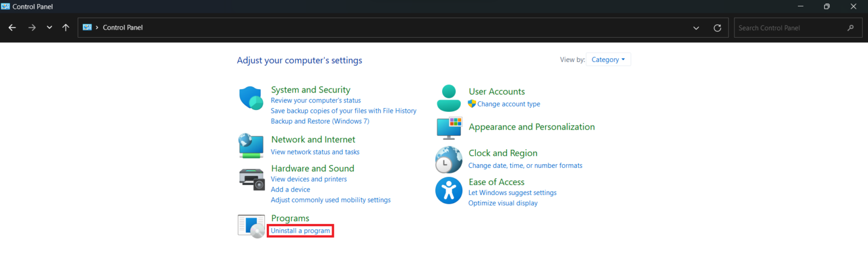Open the Ease of Access icon

coord(448,191)
